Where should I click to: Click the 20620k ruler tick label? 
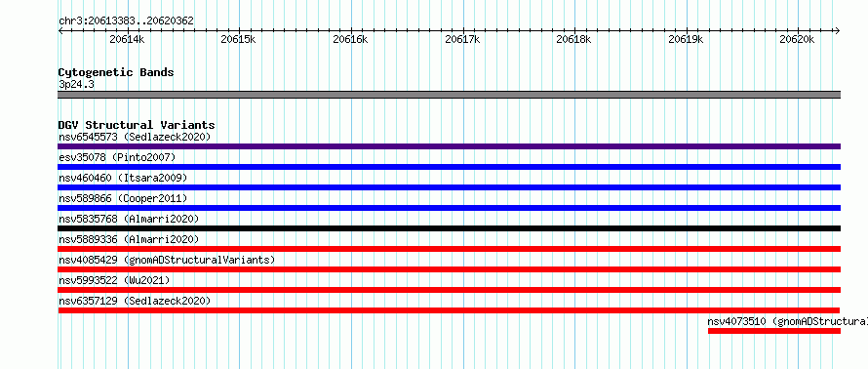797,39
